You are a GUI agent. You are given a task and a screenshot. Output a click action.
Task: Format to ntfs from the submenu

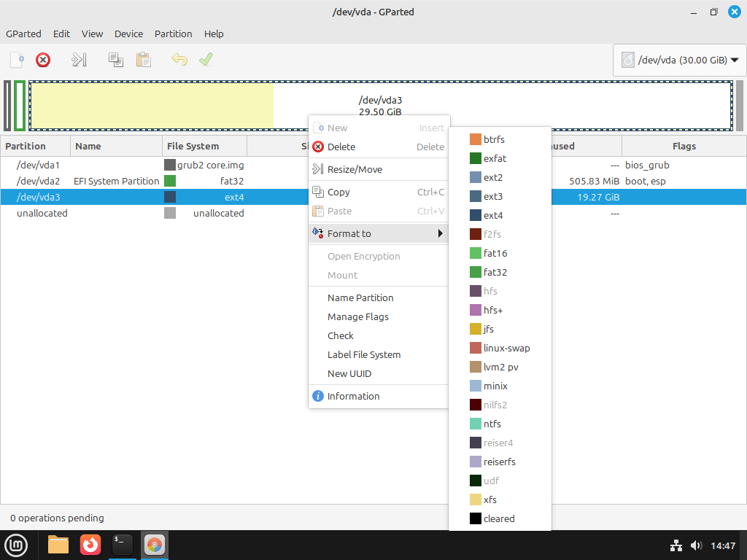pyautogui.click(x=492, y=424)
